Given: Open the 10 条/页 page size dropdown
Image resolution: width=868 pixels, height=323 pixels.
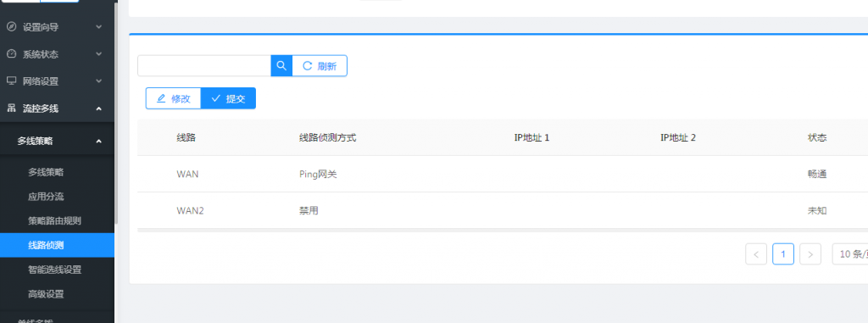Looking at the screenshot, I should coord(850,253).
